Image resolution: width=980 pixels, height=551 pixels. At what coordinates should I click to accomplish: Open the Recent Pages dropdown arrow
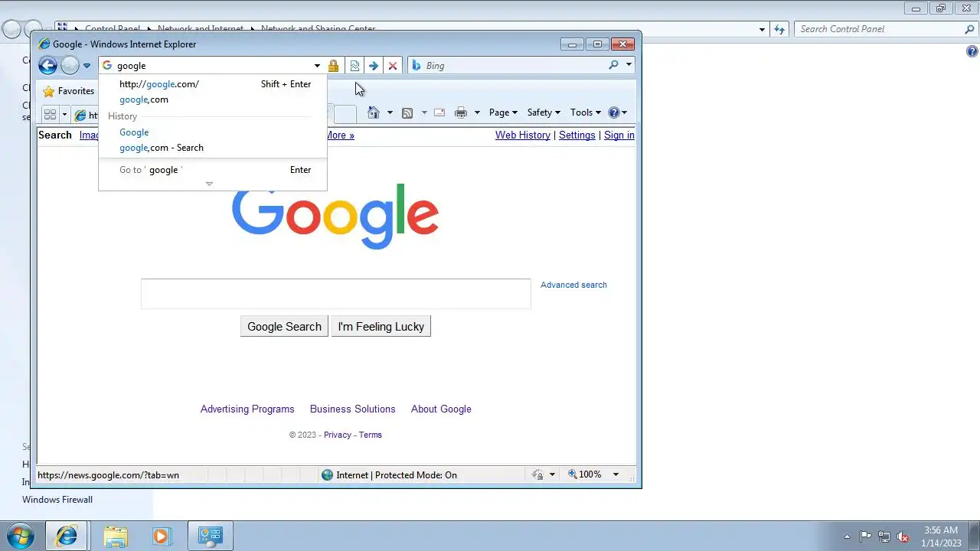[x=87, y=66]
